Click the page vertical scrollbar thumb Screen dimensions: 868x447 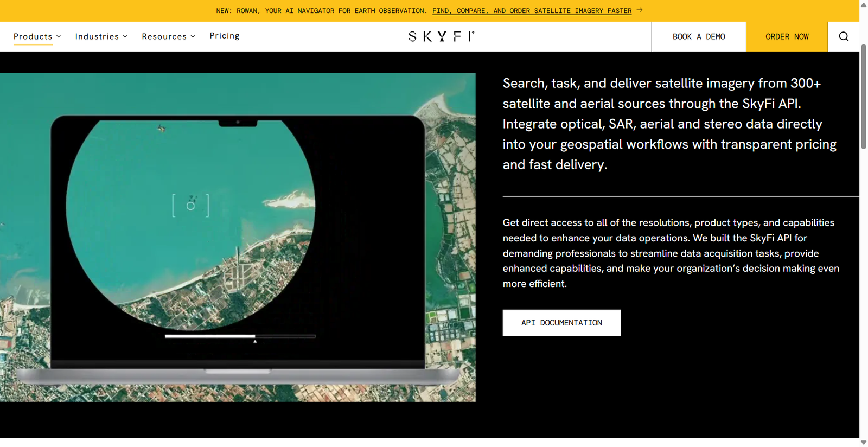tap(864, 97)
